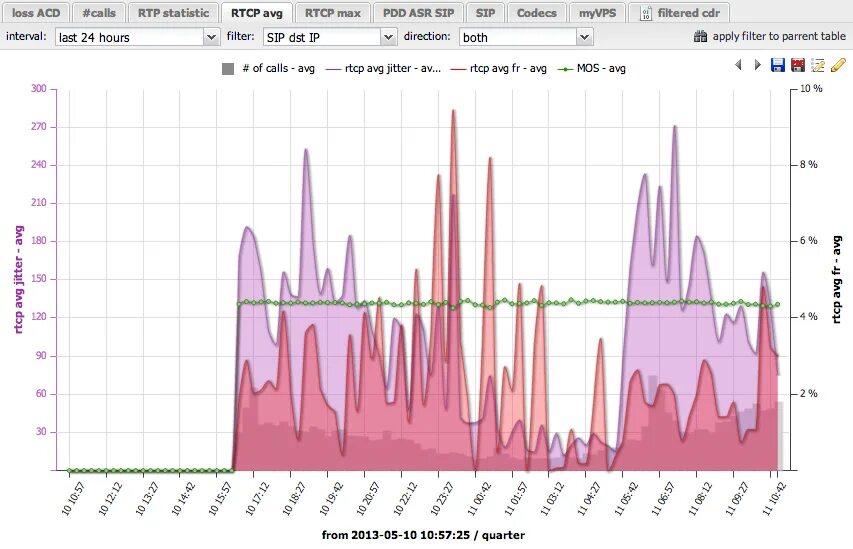
Task: Toggle the 'rtcp avg fr - avg' legend series
Action: [x=499, y=69]
